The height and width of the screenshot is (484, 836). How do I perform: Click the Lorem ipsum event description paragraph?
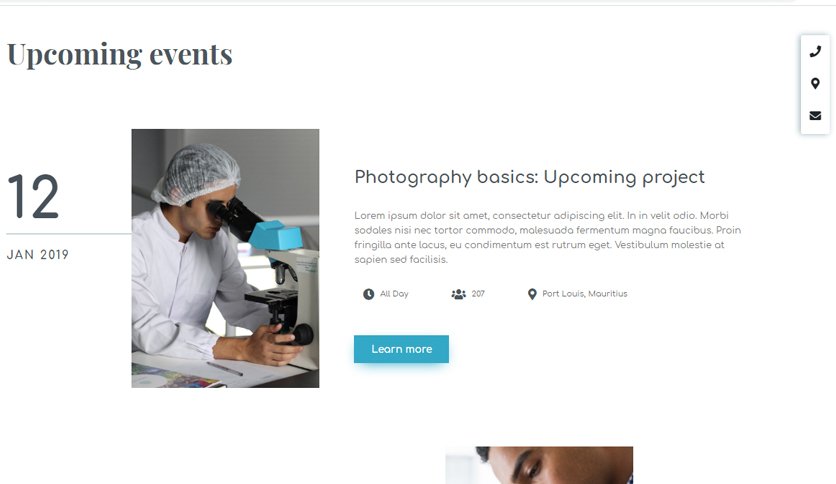(548, 237)
